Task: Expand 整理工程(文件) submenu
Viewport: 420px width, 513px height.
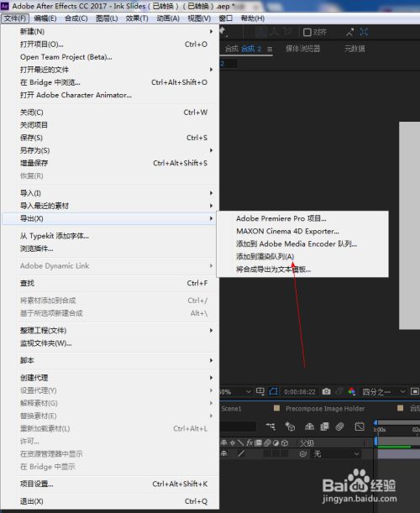Action: (x=110, y=331)
